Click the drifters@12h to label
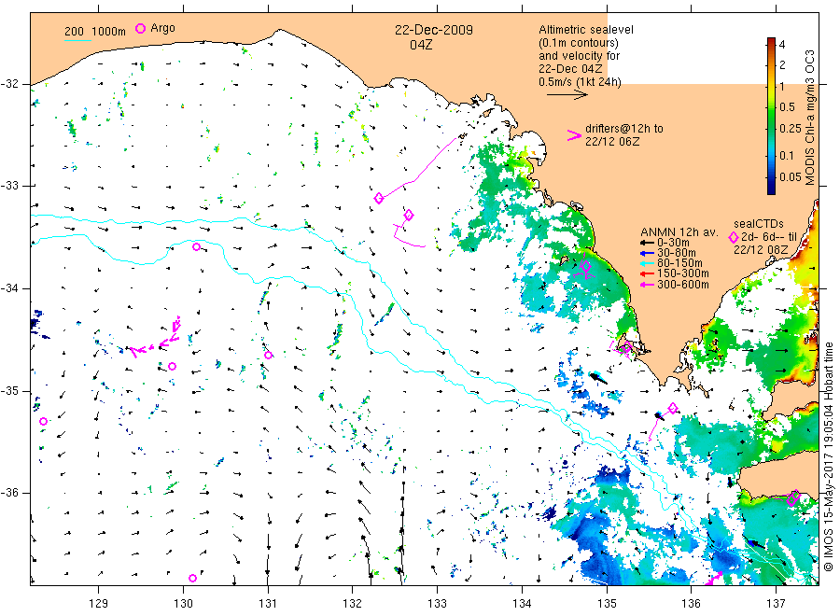The height and width of the screenshot is (616, 840). [x=624, y=129]
